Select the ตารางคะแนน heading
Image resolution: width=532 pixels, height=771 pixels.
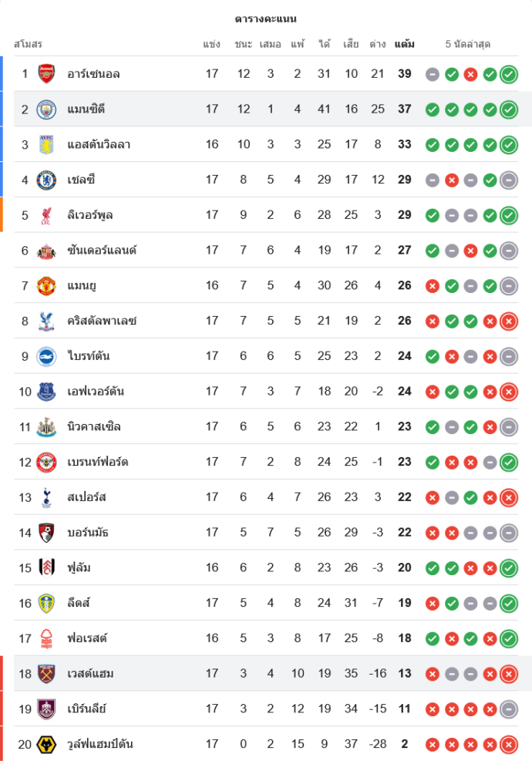click(x=266, y=19)
